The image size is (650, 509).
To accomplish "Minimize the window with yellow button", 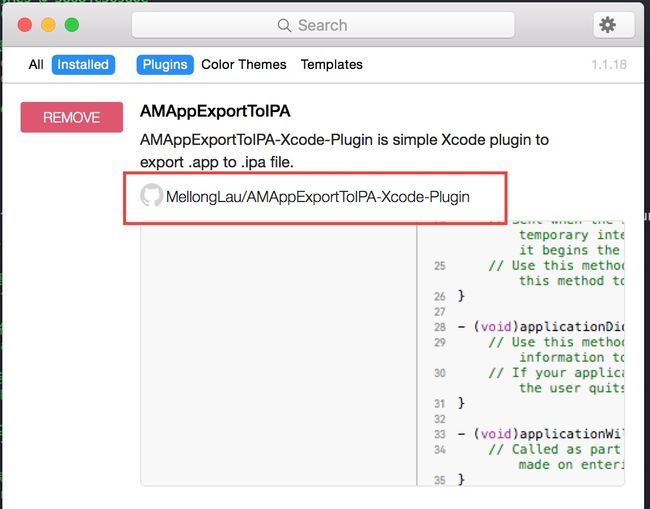I will tap(49, 25).
